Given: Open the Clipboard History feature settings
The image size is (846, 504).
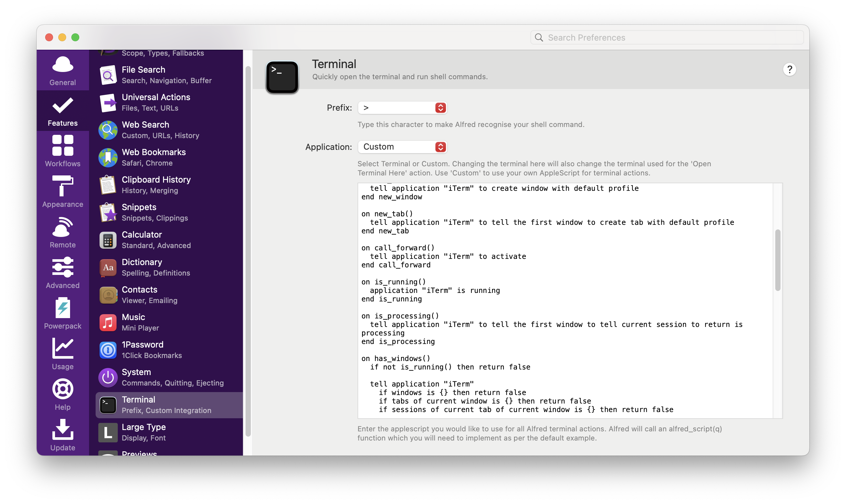Looking at the screenshot, I should tap(169, 185).
